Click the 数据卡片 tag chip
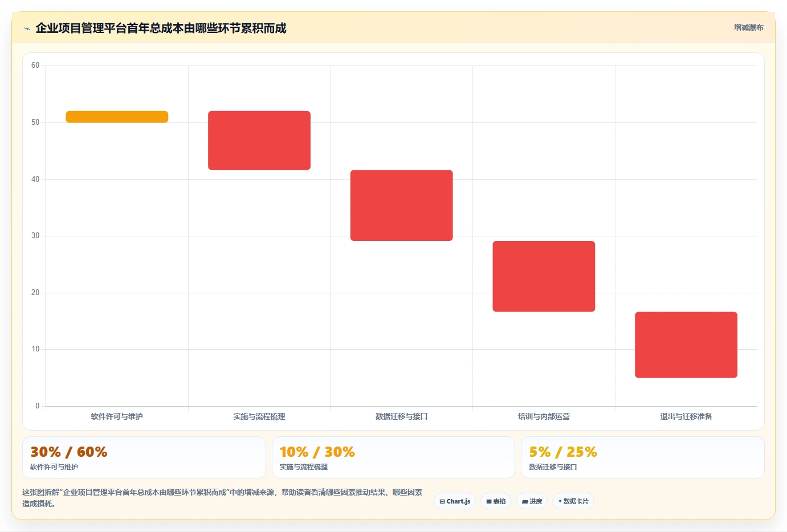This screenshot has height=532, width=787. (573, 501)
